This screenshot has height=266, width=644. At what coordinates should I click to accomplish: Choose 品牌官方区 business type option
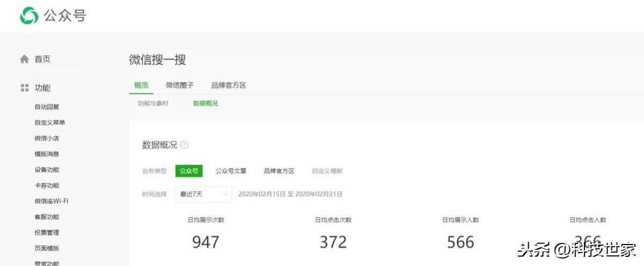pyautogui.click(x=279, y=171)
